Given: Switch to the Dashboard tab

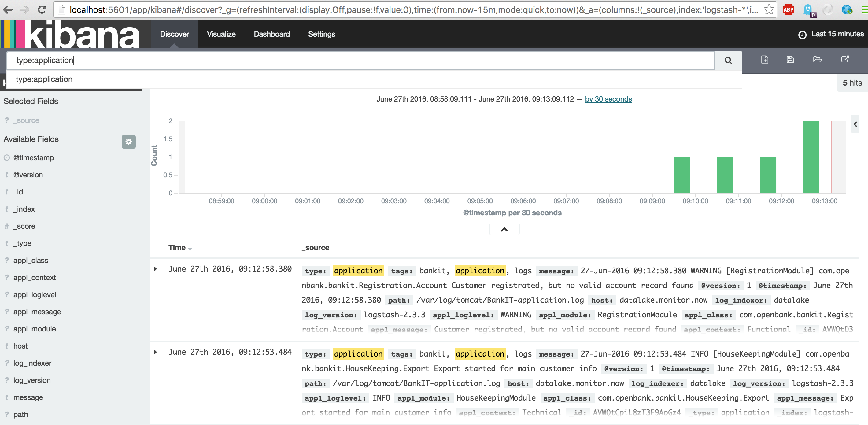Looking at the screenshot, I should [x=271, y=34].
